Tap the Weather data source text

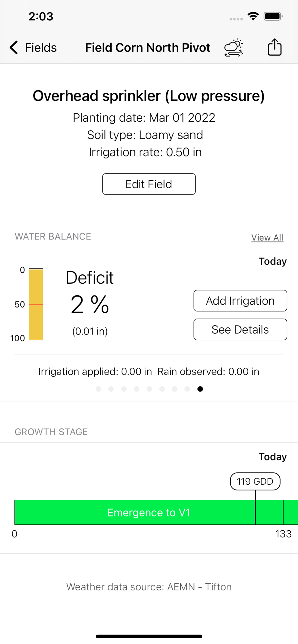click(149, 587)
